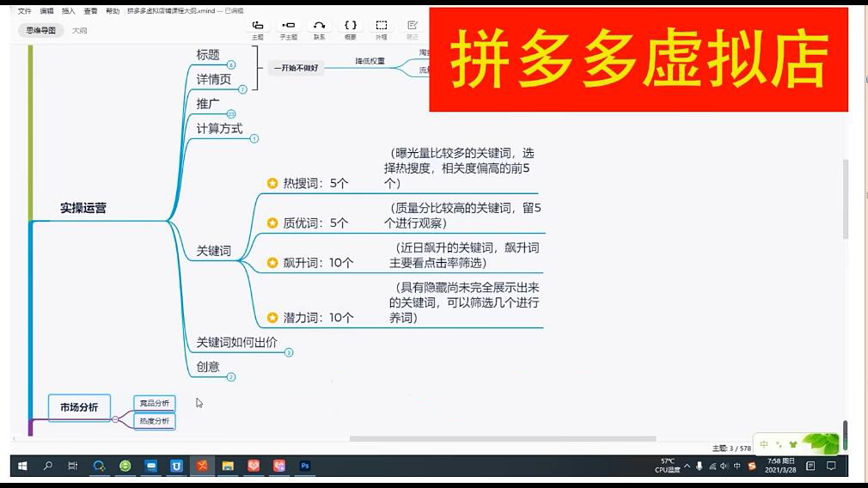
Task: Open the 文件 menu
Action: [24, 11]
